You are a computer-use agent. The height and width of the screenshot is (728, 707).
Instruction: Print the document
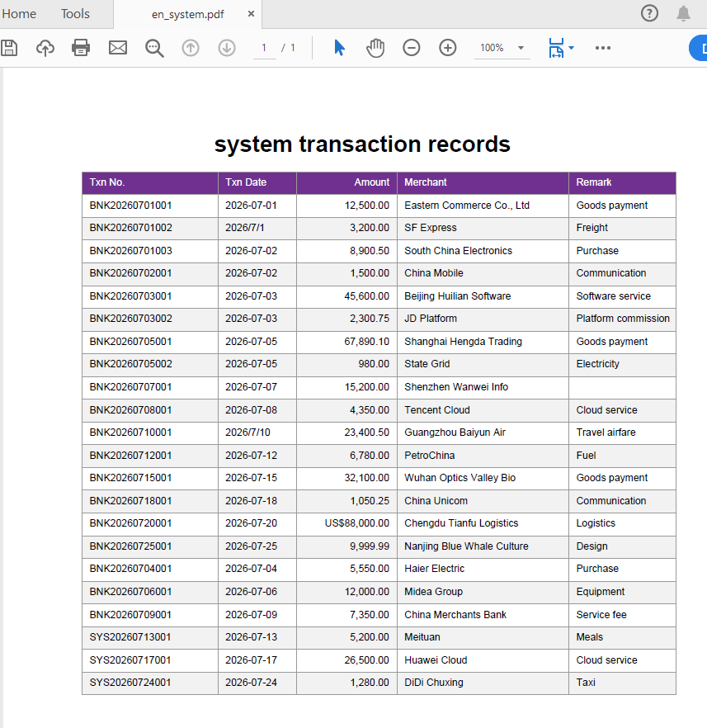81,48
